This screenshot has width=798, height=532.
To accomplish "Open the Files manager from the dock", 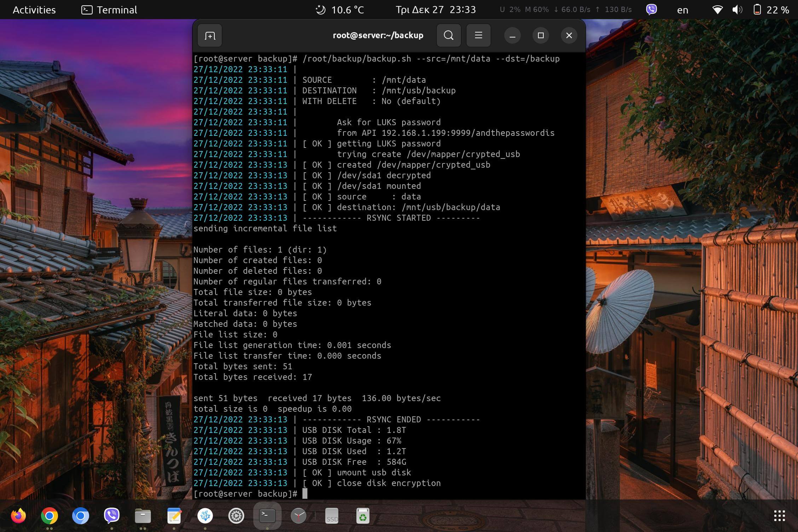I will [x=143, y=516].
